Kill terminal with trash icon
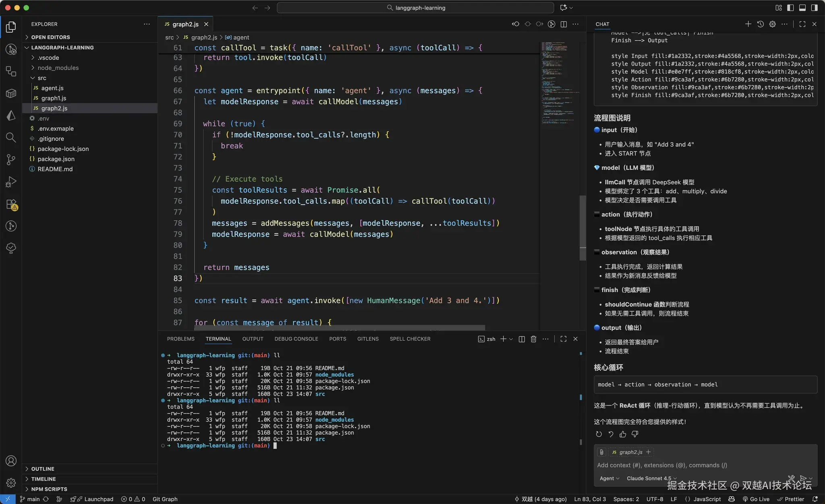This screenshot has height=504, width=825. coord(533,339)
